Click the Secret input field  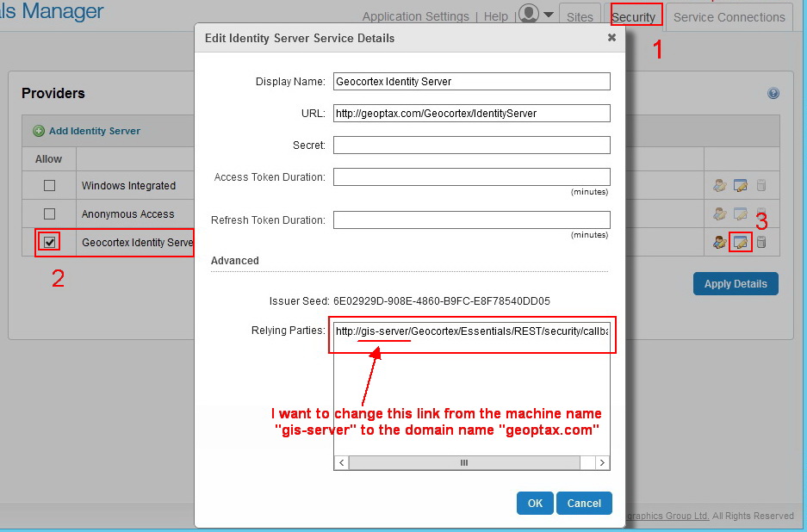point(471,145)
